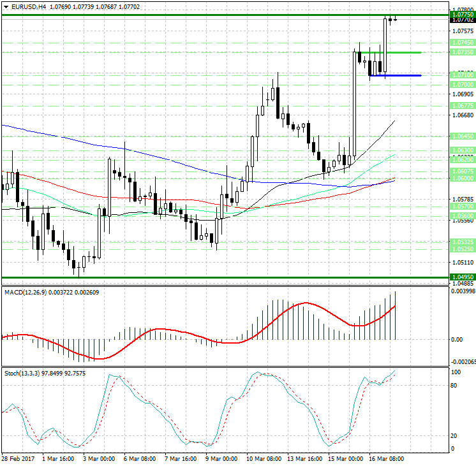Select the 16 Mar 08:00 time label
476x466 pixels.
click(x=386, y=459)
